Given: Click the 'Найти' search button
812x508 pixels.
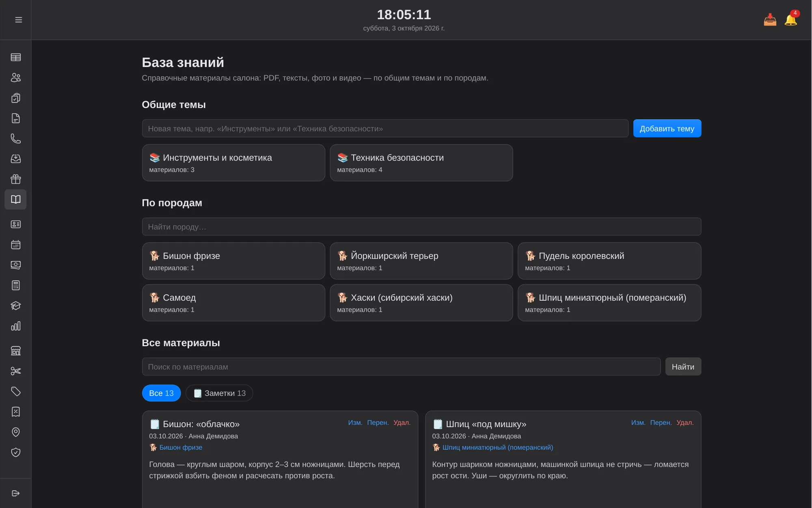Looking at the screenshot, I should pos(683,367).
